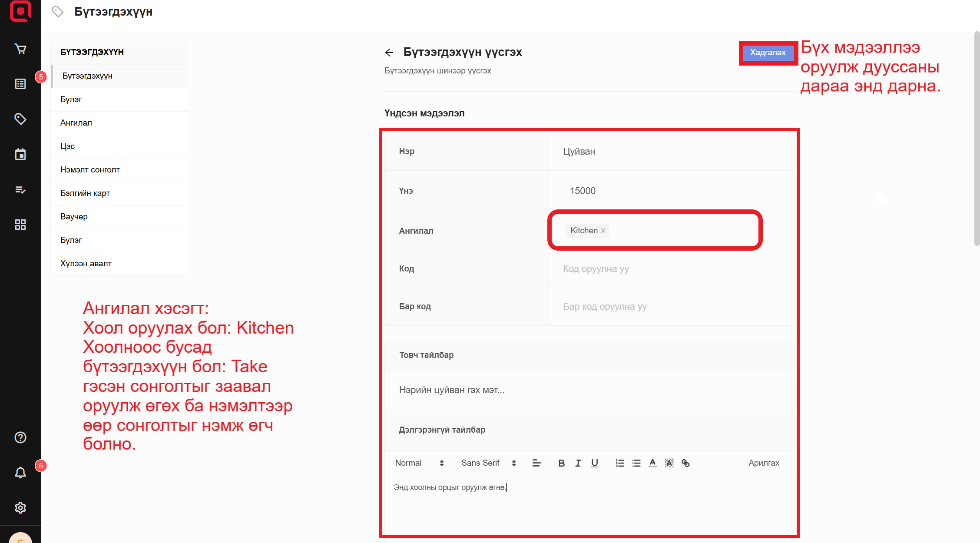The width and height of the screenshot is (980, 543).
Task: Open the calendar sidebar icon
Action: [x=20, y=154]
